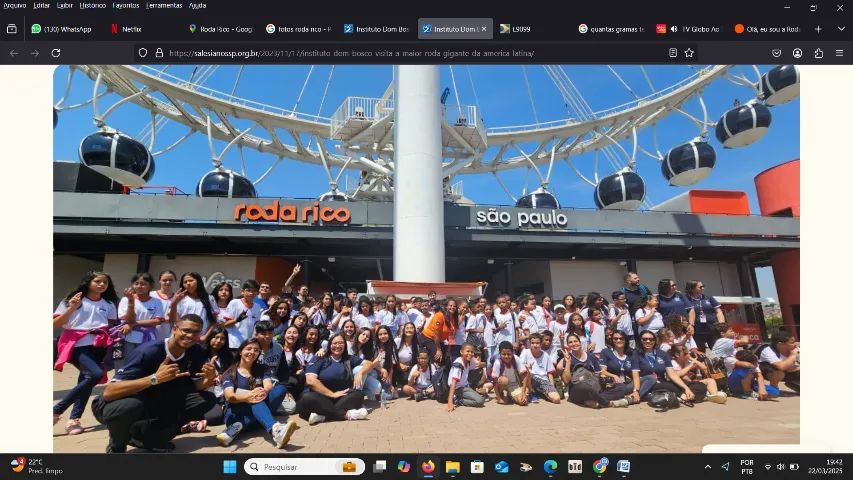Open the Pocket save icon
The height and width of the screenshot is (480, 853).
click(x=776, y=53)
